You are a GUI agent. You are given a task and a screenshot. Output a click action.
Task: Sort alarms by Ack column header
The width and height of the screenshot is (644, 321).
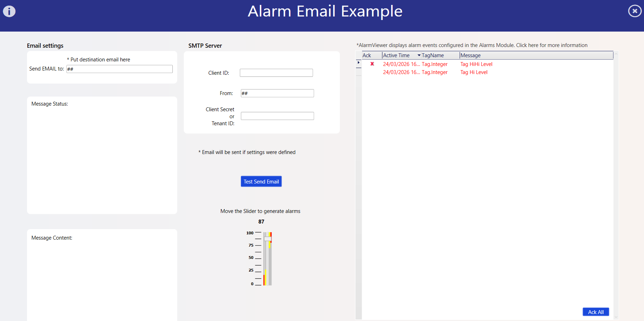pos(367,55)
